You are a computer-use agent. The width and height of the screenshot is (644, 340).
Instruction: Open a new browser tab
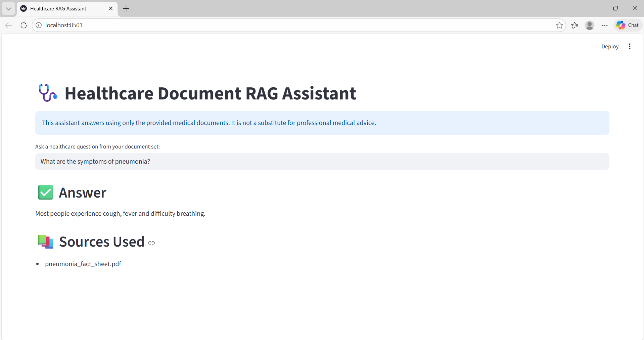point(126,9)
